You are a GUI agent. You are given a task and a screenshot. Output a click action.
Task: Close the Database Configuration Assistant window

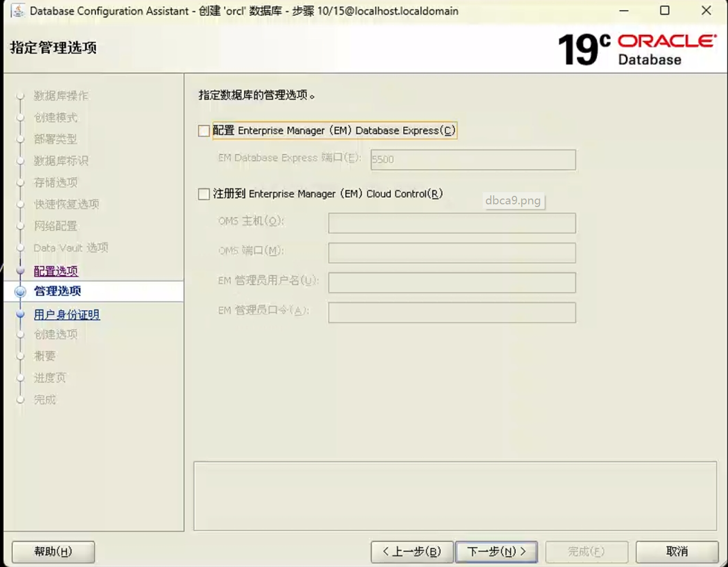pyautogui.click(x=706, y=11)
